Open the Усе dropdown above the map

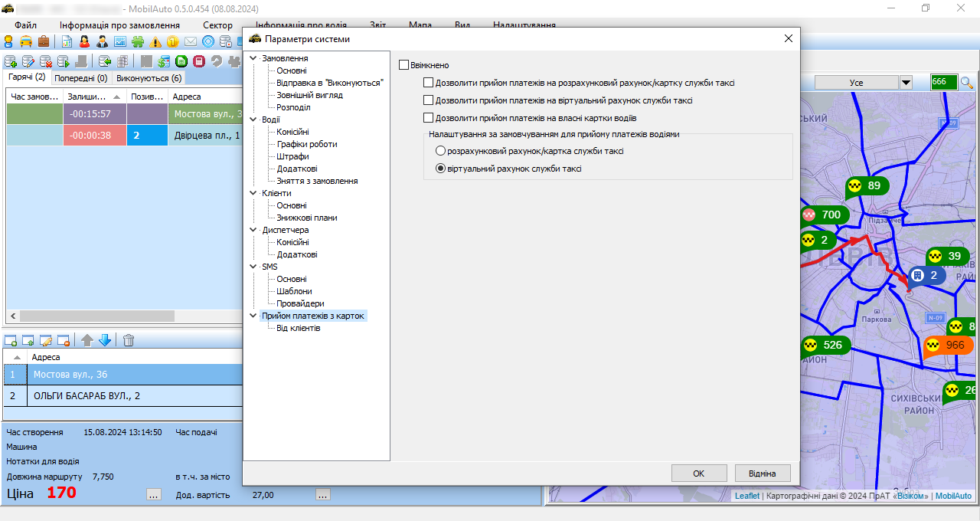point(906,83)
